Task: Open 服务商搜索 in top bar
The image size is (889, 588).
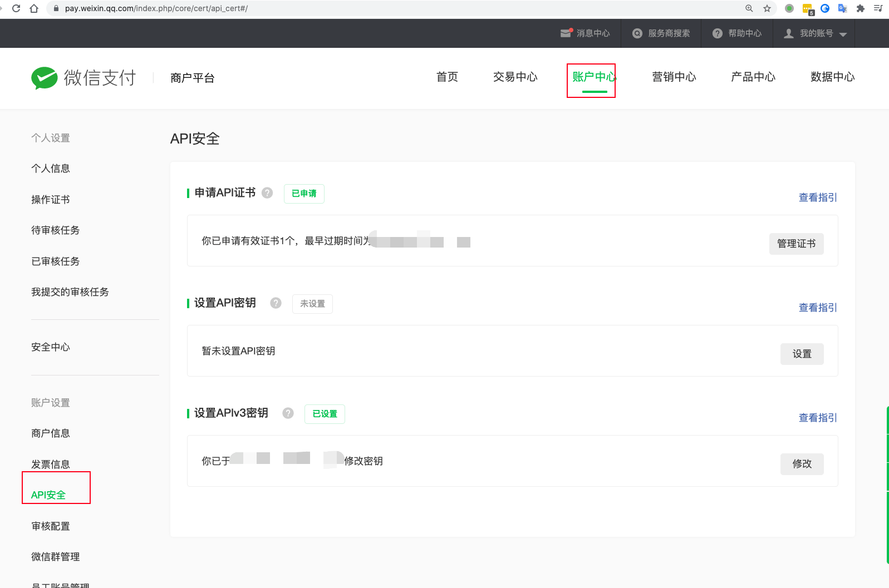Action: tap(661, 33)
